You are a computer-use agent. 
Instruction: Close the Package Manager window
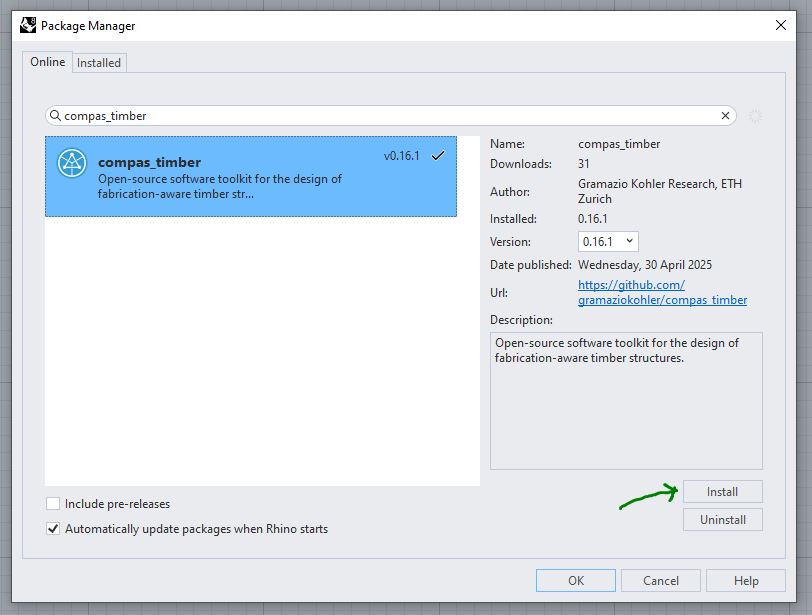click(781, 26)
